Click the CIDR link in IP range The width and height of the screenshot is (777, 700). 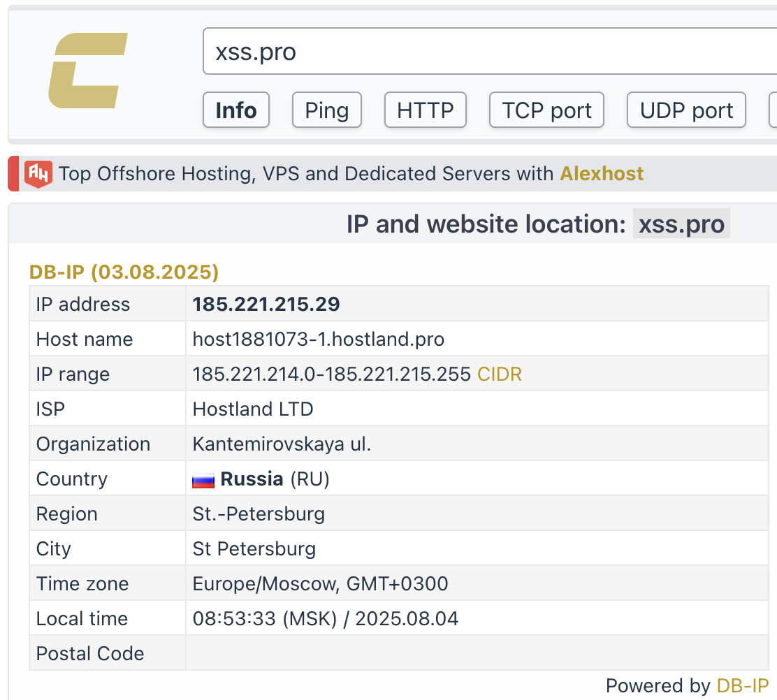tap(499, 374)
